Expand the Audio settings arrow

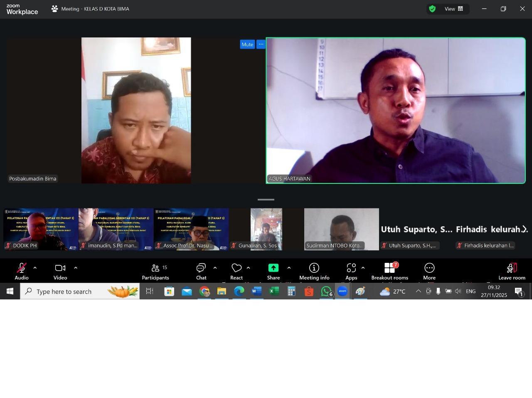coord(35,268)
